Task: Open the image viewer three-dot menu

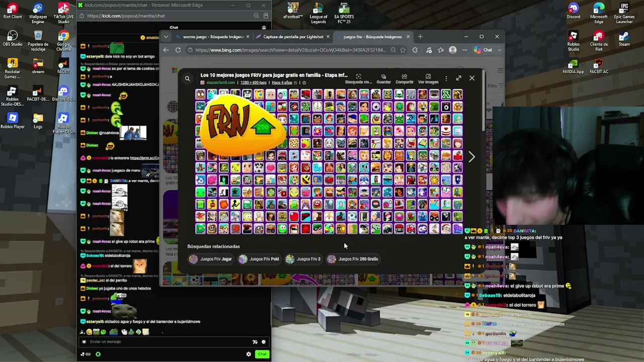Action: click(446, 78)
